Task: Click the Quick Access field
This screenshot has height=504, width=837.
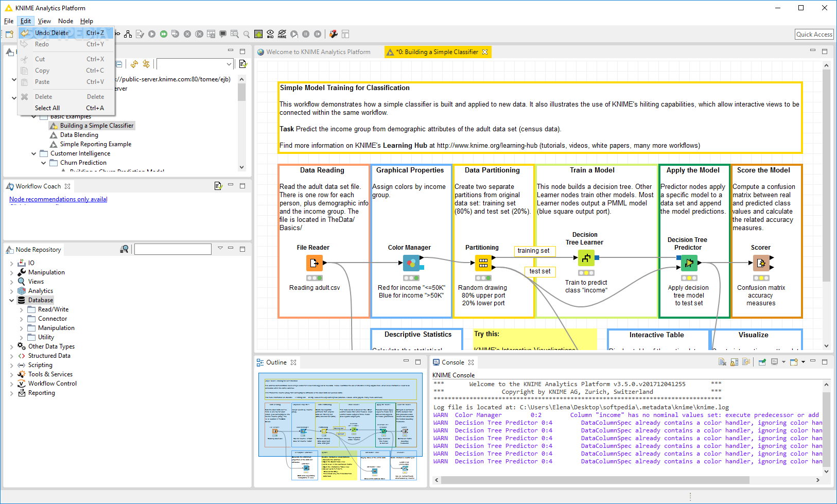Action: pos(814,34)
